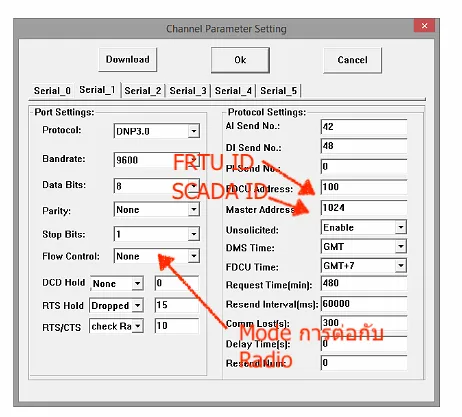Close the Channel Parameter Setting dialog
The image size is (462, 417).
(x=424, y=26)
